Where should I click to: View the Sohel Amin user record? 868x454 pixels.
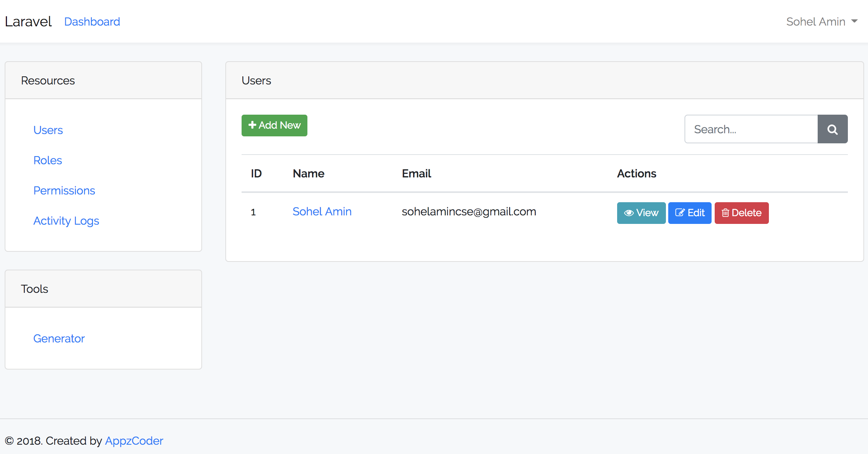click(x=641, y=213)
